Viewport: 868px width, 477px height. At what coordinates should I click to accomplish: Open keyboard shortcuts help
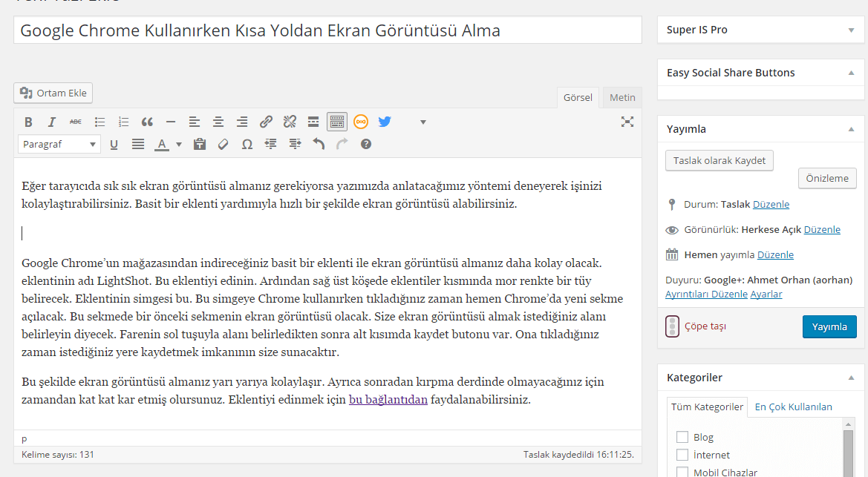[366, 145]
